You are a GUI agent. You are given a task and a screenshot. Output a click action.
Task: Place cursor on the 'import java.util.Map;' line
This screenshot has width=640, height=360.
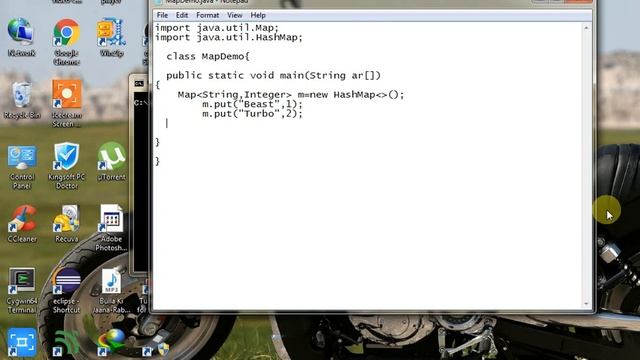point(217,28)
